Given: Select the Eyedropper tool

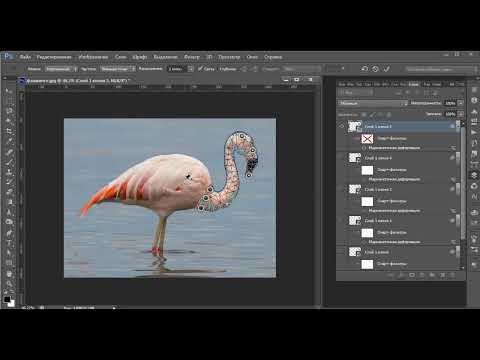Looking at the screenshot, I should tap(9, 141).
